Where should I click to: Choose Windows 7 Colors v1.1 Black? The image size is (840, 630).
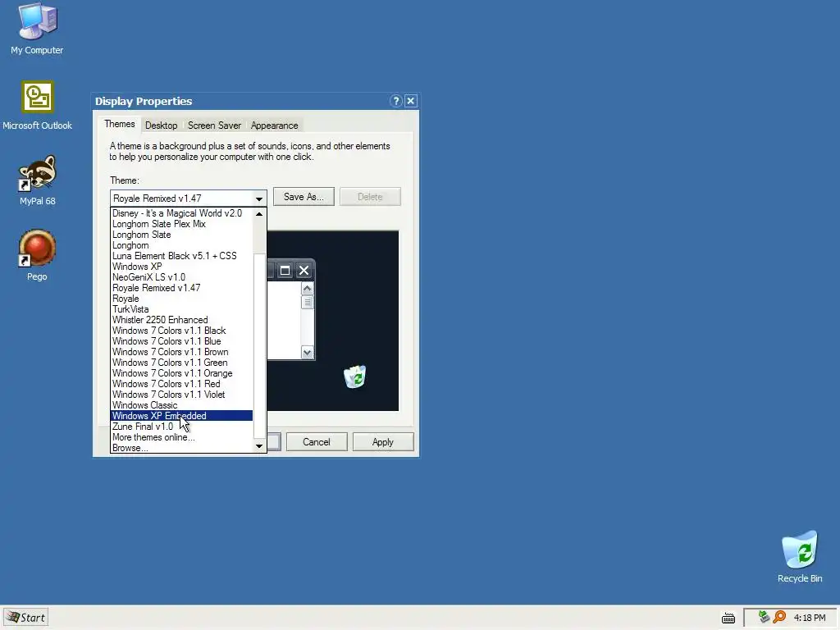(x=181, y=331)
